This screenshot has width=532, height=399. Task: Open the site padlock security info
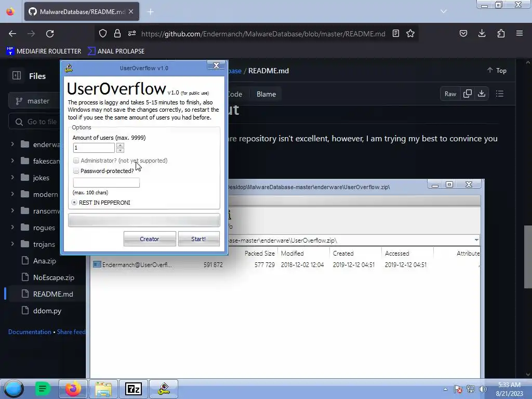[117, 33]
